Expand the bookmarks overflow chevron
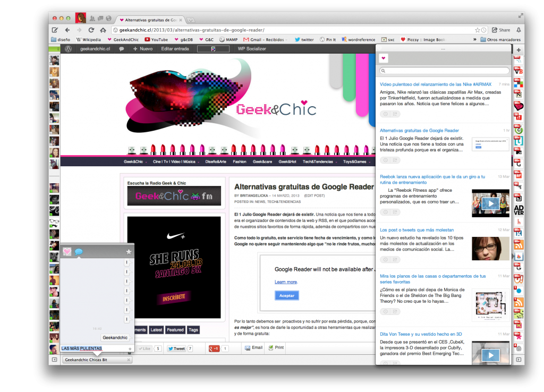This screenshot has height=392, width=544. pyautogui.click(x=474, y=39)
